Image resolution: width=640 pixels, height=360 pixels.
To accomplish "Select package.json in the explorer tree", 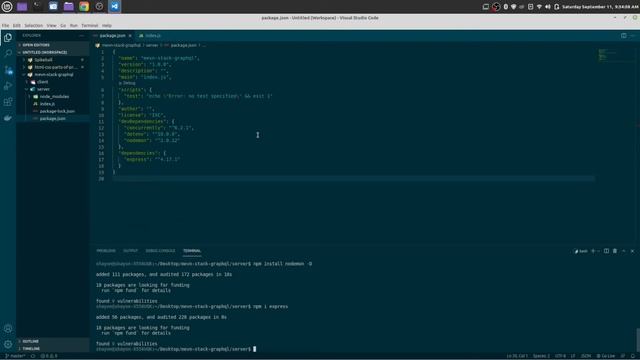I will [53, 119].
